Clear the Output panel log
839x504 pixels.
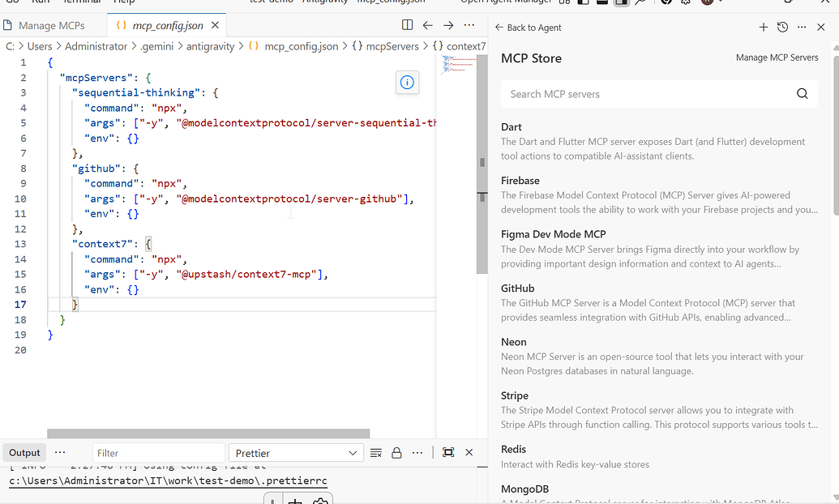(x=376, y=453)
